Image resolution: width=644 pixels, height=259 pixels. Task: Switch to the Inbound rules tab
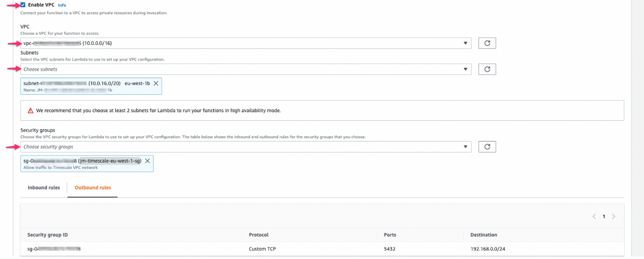pos(44,188)
